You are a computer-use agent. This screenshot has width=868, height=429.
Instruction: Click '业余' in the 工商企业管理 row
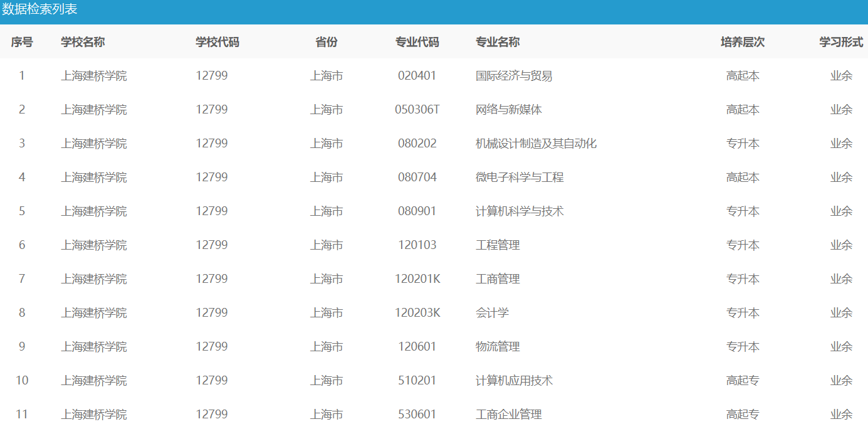coord(842,415)
